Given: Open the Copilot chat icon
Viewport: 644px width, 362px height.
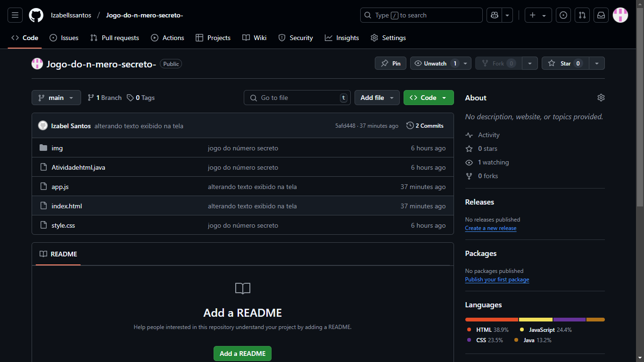Looking at the screenshot, I should 495,15.
